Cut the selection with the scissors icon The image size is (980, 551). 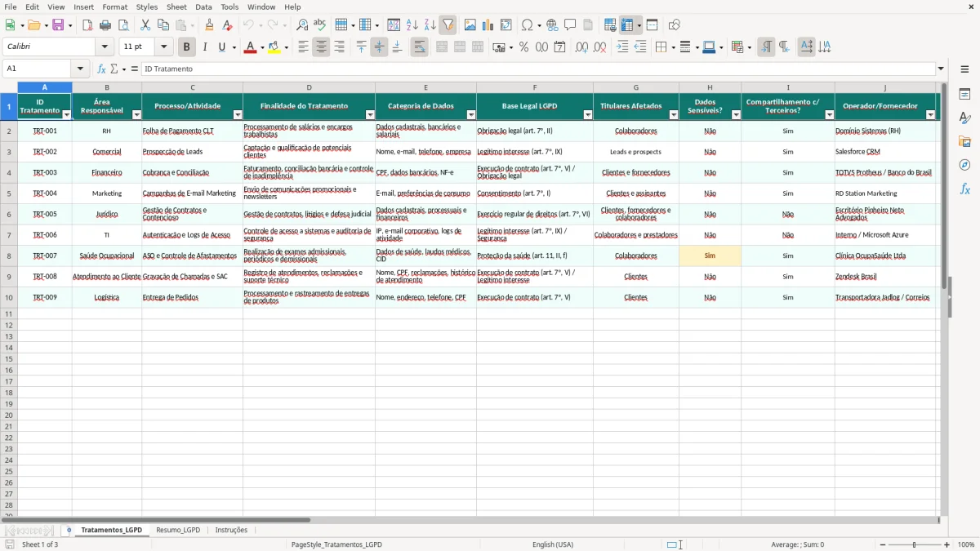pyautogui.click(x=145, y=25)
